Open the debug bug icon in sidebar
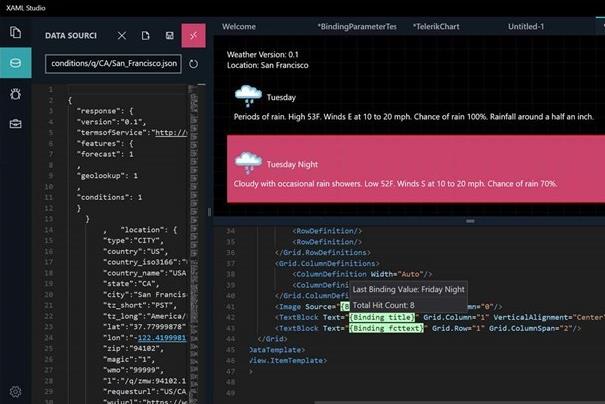 coord(15,94)
